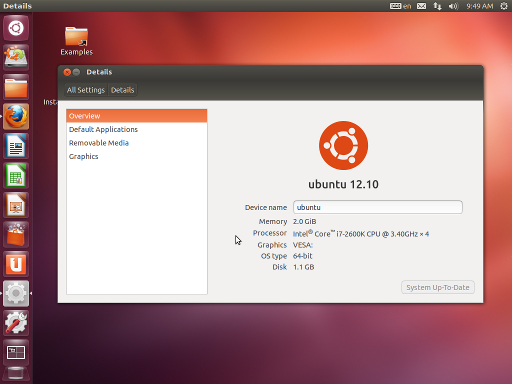Open the Ubuntu Dash home launcher
Screen dimensions: 512x384
tap(16, 28)
